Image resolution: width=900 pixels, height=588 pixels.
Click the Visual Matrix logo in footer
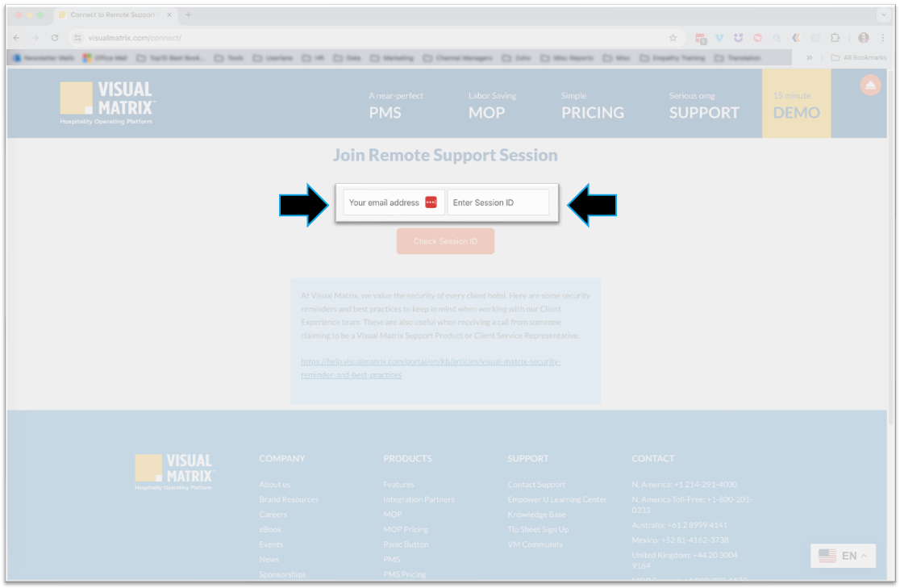[175, 472]
